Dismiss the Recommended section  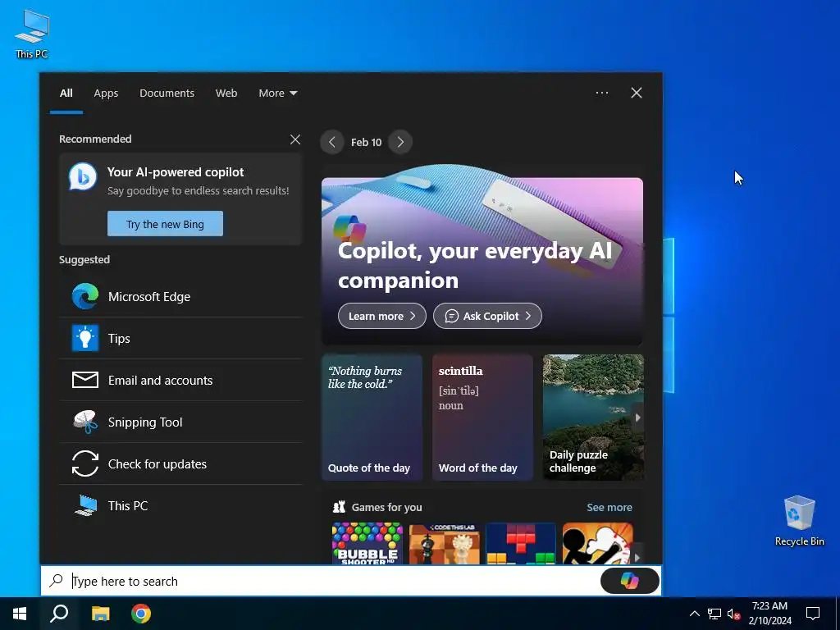coord(295,139)
